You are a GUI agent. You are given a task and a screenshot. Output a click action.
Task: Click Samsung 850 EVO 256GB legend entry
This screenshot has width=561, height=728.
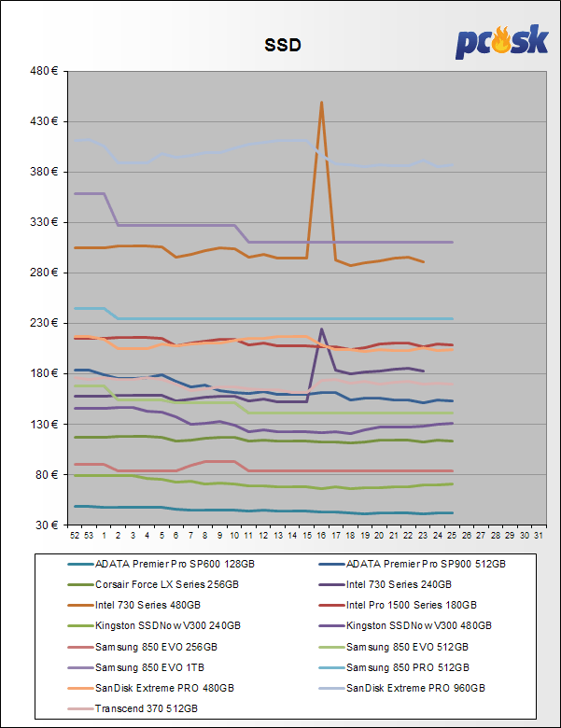point(143,647)
